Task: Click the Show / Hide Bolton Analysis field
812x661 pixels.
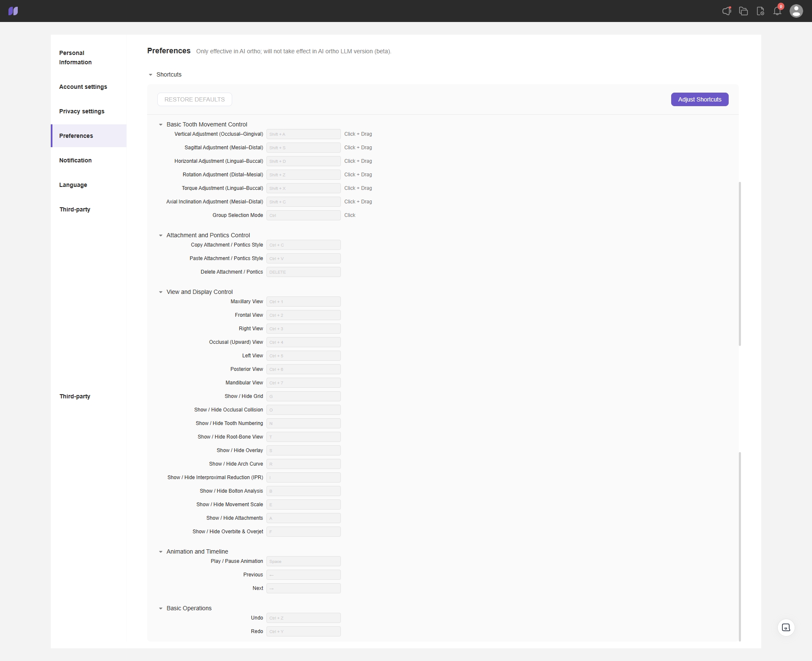Action: (304, 491)
